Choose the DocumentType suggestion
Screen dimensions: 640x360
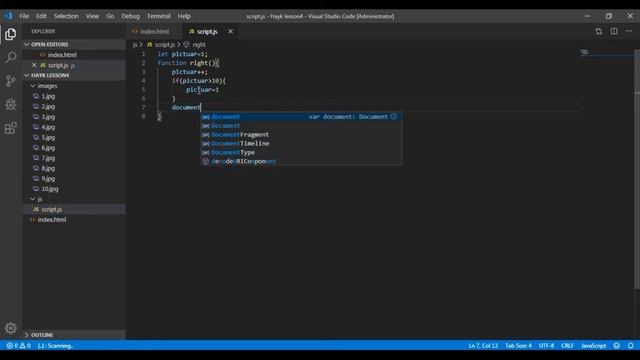click(301, 153)
